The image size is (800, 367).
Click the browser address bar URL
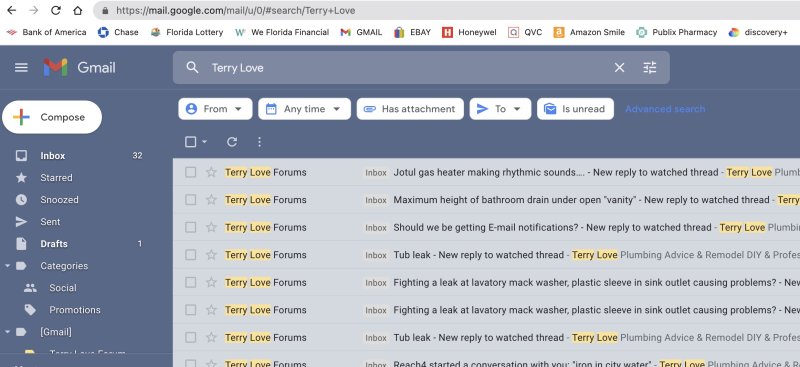[x=235, y=10]
